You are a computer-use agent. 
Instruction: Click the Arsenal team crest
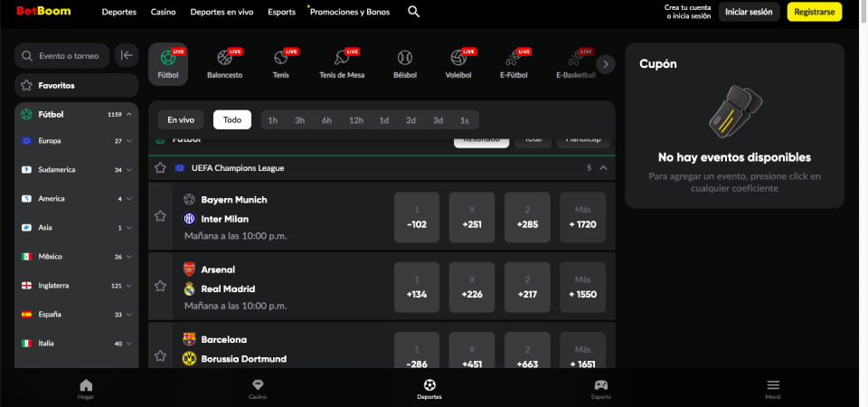click(189, 270)
